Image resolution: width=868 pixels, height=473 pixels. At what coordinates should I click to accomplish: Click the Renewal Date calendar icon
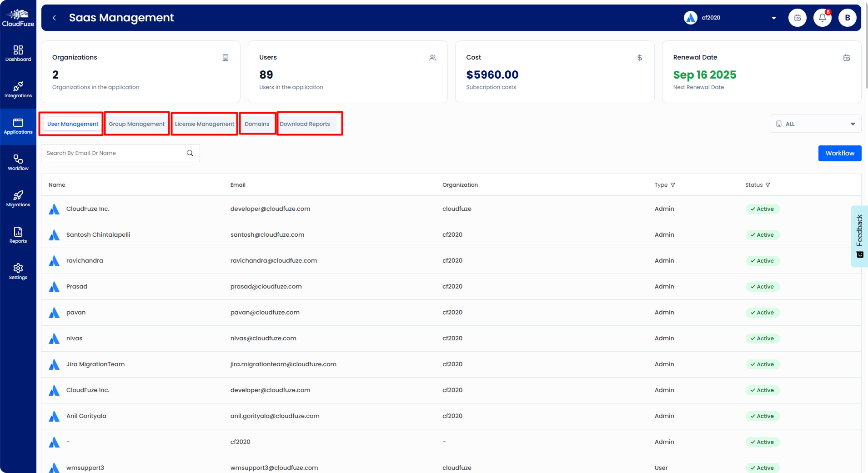pos(847,58)
